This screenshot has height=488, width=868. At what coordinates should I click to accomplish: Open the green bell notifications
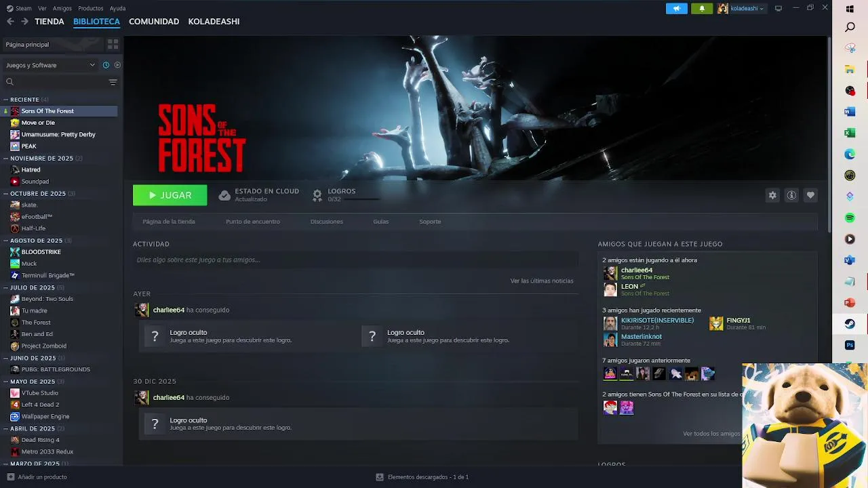point(702,8)
